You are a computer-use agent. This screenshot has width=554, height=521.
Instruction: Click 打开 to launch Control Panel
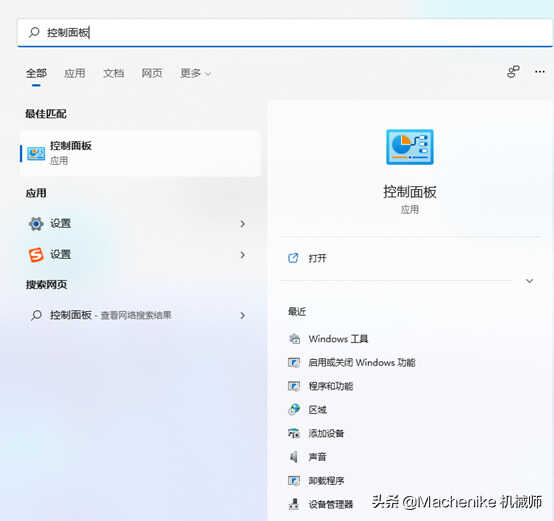pos(317,258)
